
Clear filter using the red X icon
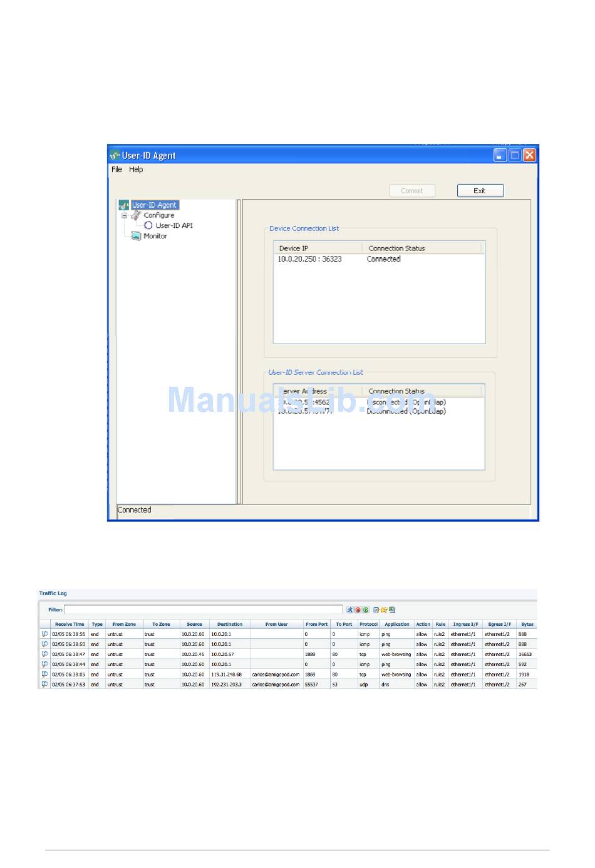click(x=358, y=610)
